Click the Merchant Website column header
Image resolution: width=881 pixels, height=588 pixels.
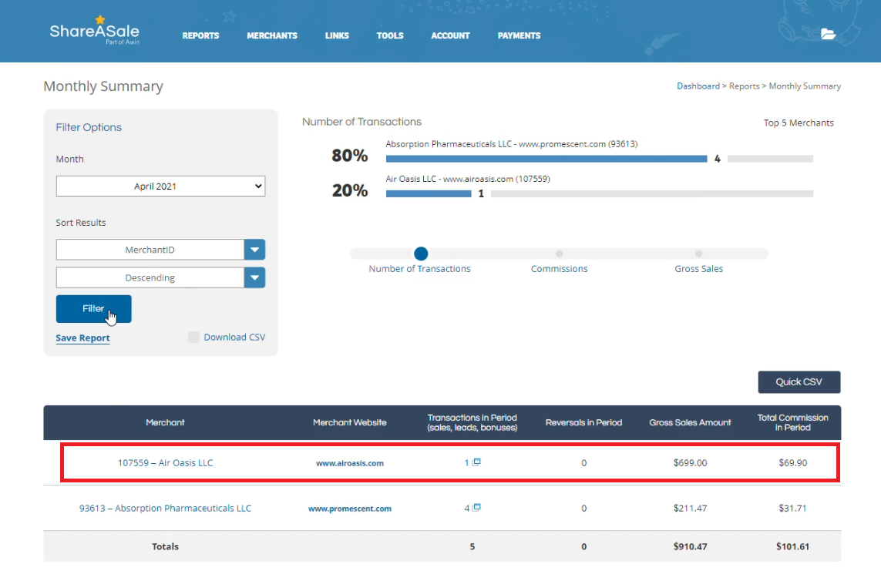click(x=349, y=422)
